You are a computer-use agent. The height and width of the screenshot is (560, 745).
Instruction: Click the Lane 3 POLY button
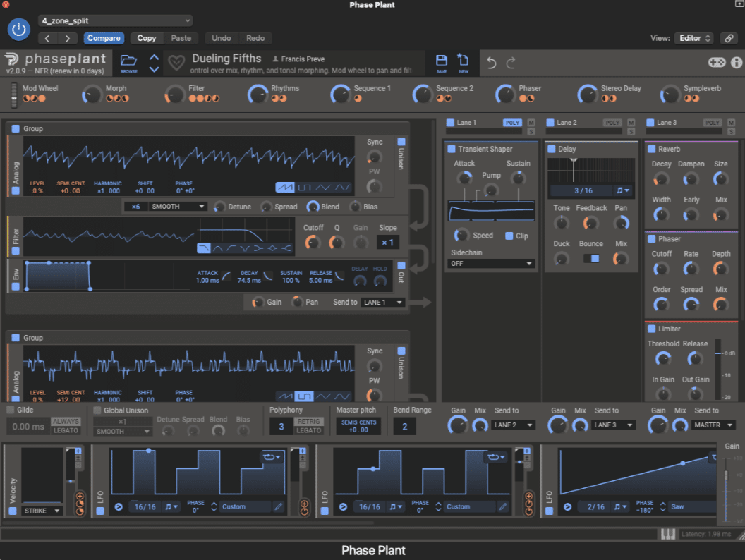tap(713, 123)
